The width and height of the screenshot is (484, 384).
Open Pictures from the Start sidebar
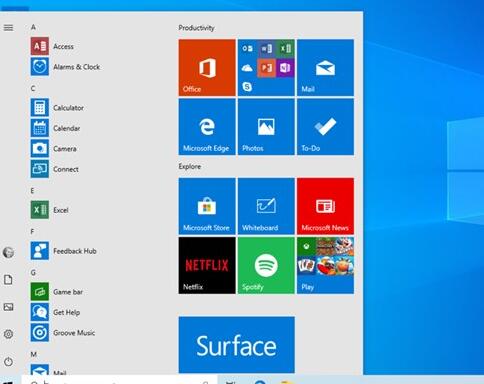(8, 307)
